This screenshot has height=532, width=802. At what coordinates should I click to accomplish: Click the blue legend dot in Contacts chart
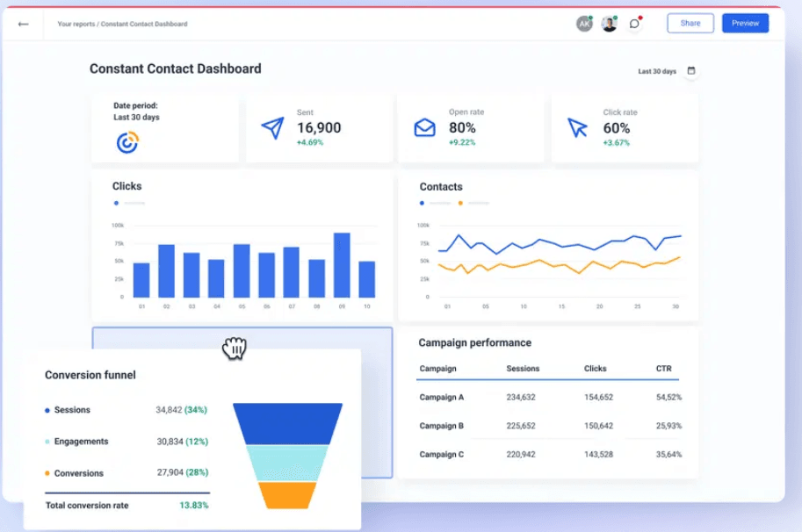point(422,203)
